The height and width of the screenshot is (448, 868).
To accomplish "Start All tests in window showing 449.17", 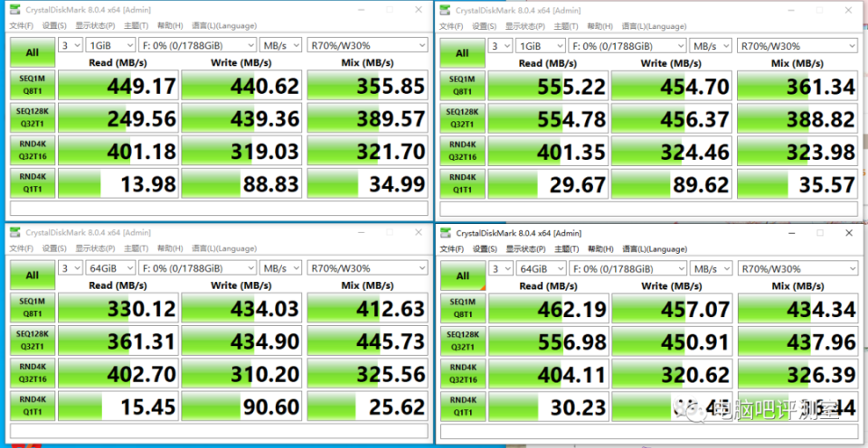I will (33, 52).
